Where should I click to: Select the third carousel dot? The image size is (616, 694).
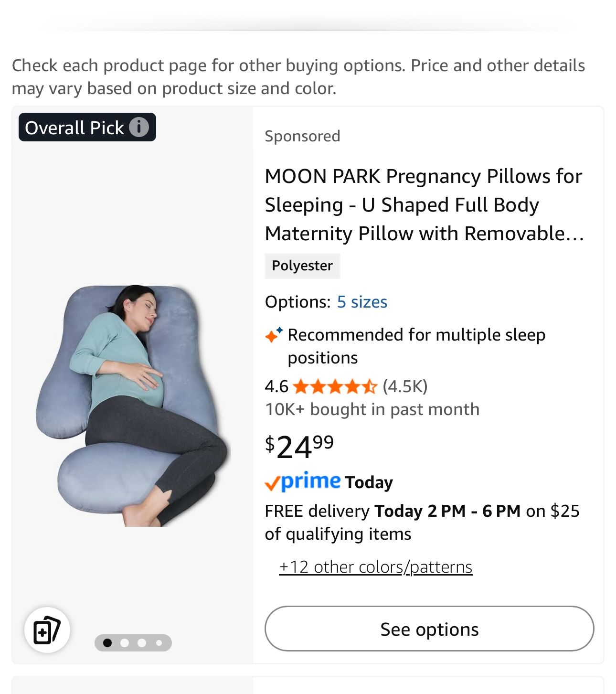pos(142,642)
